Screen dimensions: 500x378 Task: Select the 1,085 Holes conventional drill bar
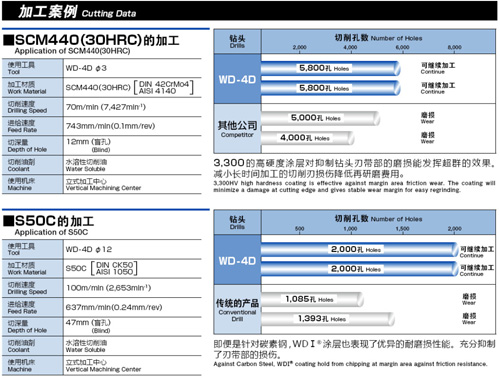(x=312, y=299)
